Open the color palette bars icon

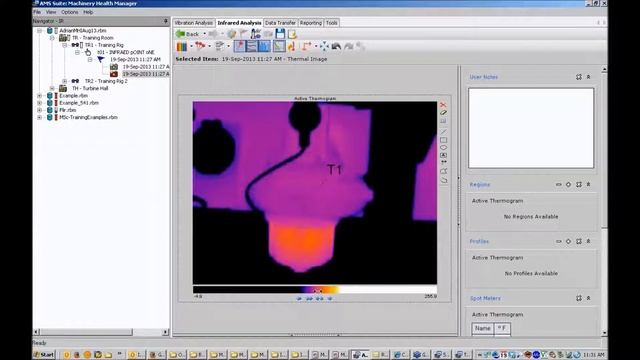coord(182,47)
